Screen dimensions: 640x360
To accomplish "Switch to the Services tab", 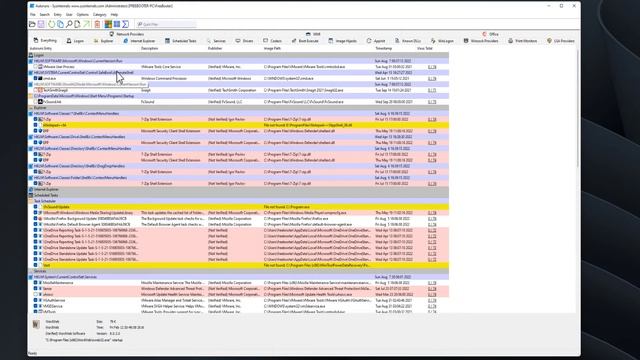I will pyautogui.click(x=216, y=41).
